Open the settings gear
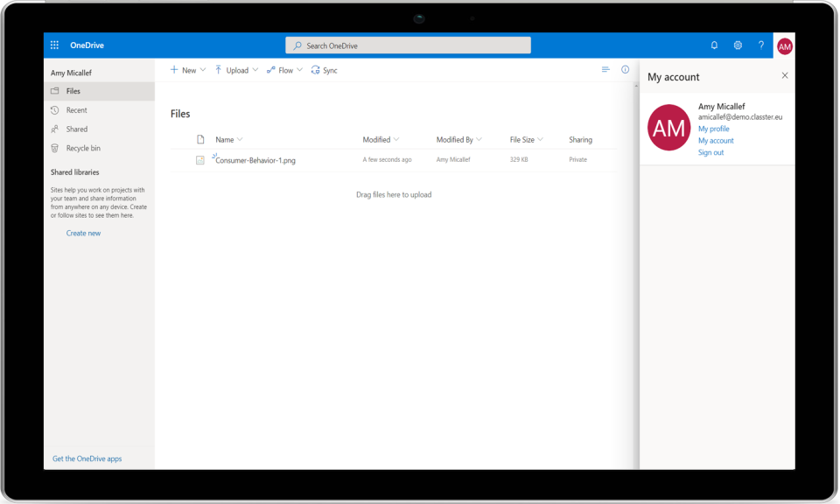840x504 pixels. 738,45
